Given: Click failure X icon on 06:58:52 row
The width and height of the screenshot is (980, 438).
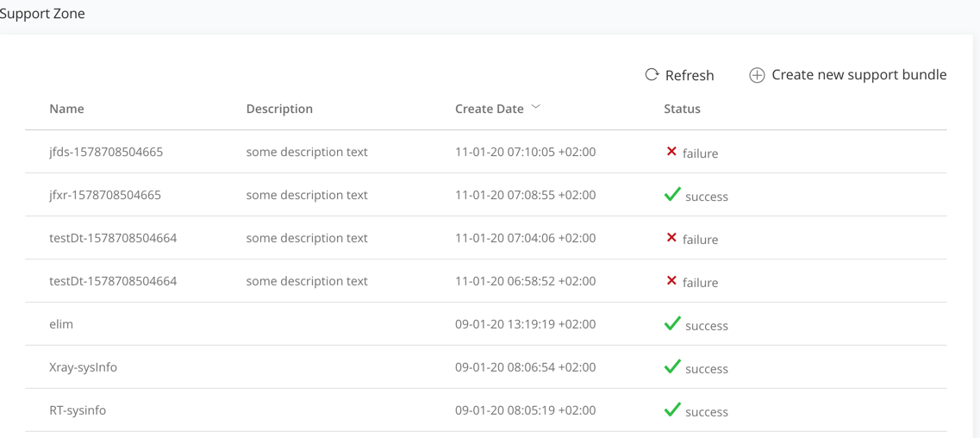Looking at the screenshot, I should 671,281.
